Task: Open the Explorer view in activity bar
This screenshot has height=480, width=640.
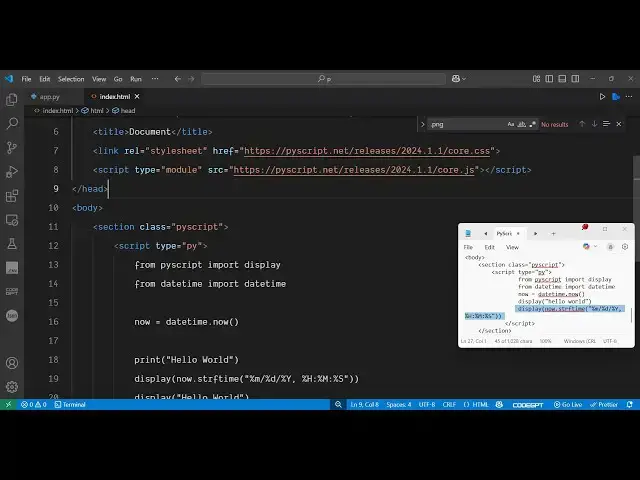Action: [x=12, y=100]
